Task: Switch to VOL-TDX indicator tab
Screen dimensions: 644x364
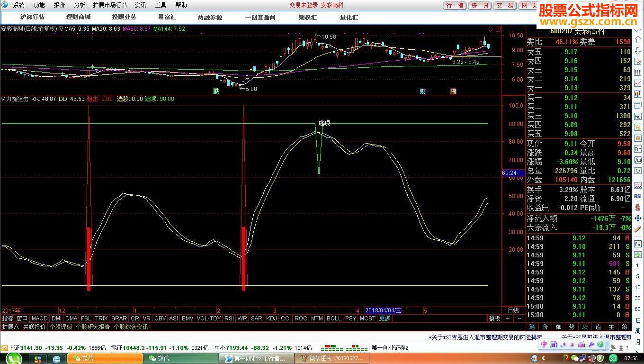Action: point(209,318)
